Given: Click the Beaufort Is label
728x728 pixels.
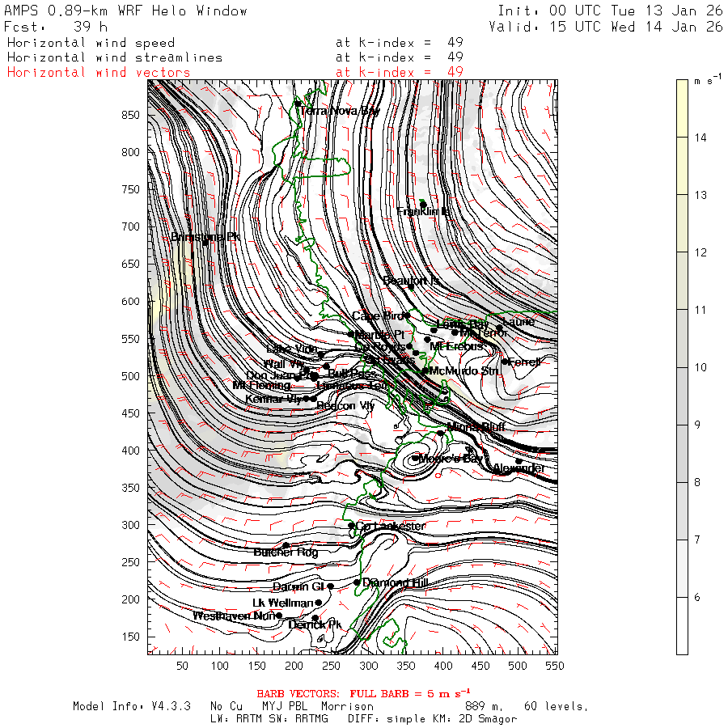Looking at the screenshot, I should tap(411, 281).
